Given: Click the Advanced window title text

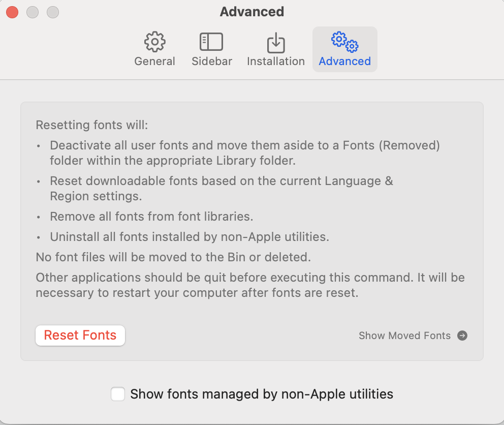Looking at the screenshot, I should click(x=252, y=12).
